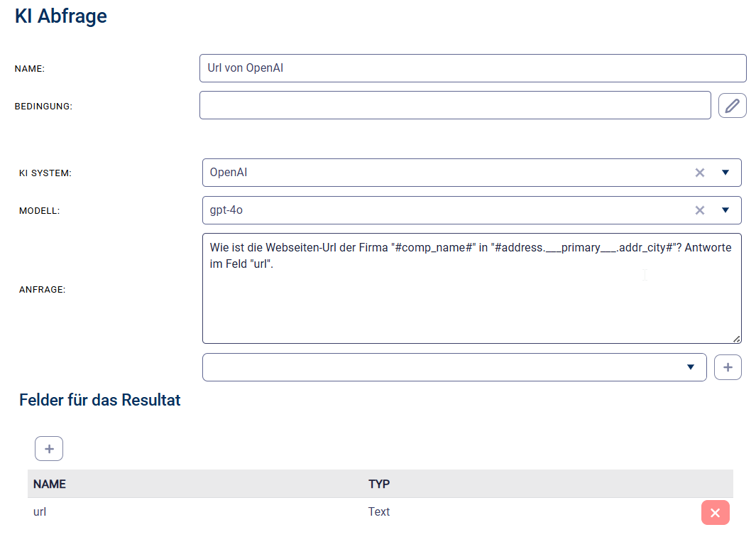
Task: Clear the KI System selection with X
Action: tap(699, 173)
